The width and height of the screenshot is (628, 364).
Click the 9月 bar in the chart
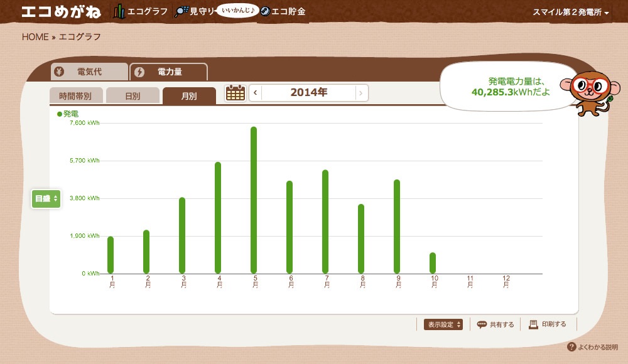[397, 227]
